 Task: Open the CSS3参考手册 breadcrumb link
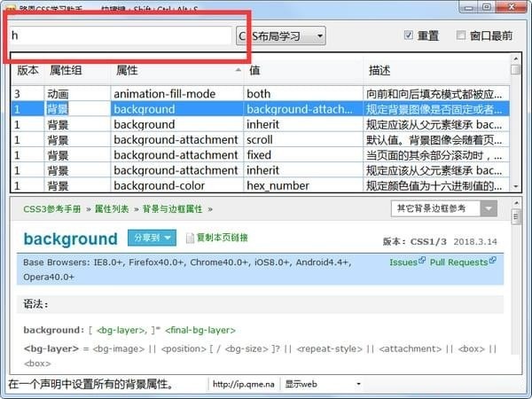(51, 208)
